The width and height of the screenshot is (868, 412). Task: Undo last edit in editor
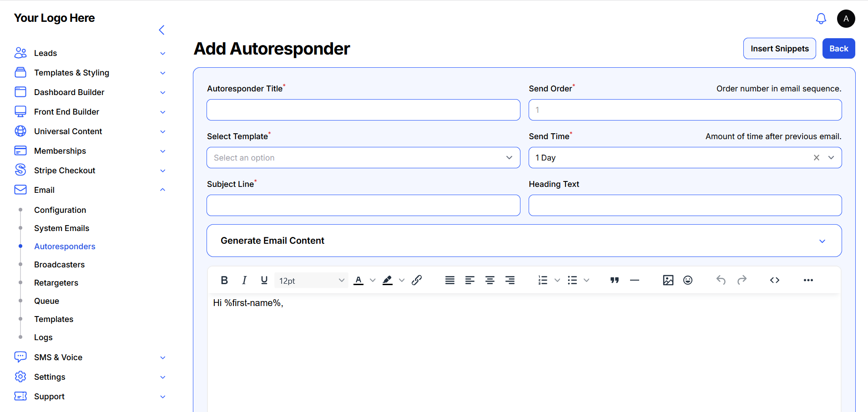coord(721,280)
